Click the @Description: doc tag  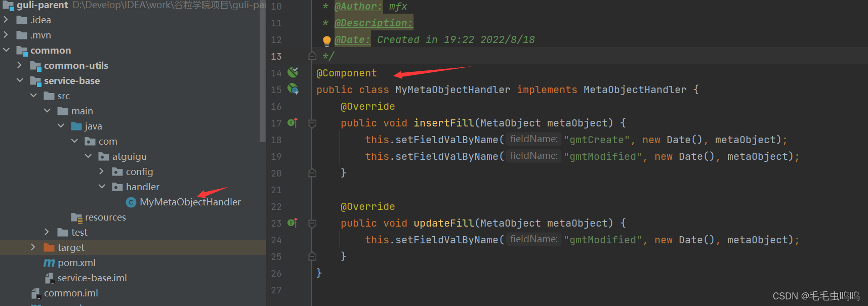pos(374,23)
